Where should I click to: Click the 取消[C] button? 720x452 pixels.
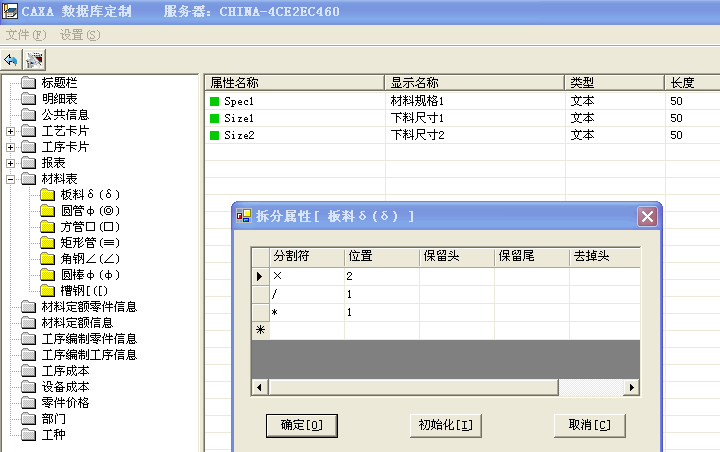pyautogui.click(x=589, y=425)
